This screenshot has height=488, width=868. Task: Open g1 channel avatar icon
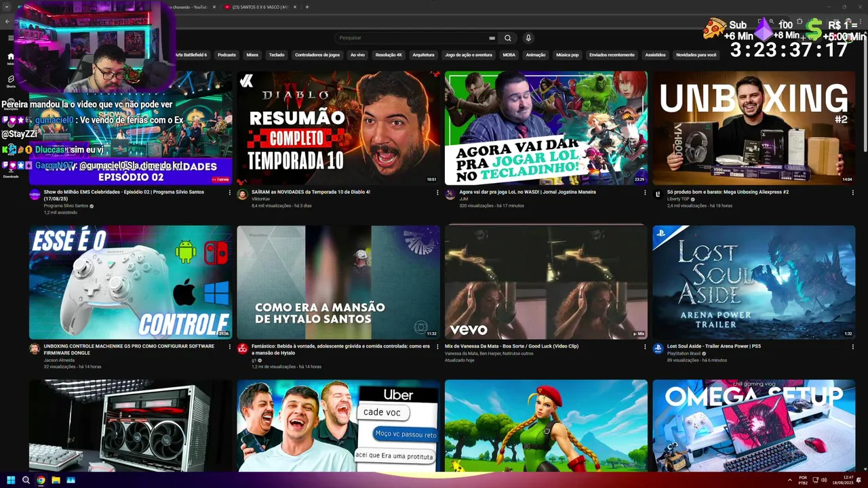coord(242,348)
